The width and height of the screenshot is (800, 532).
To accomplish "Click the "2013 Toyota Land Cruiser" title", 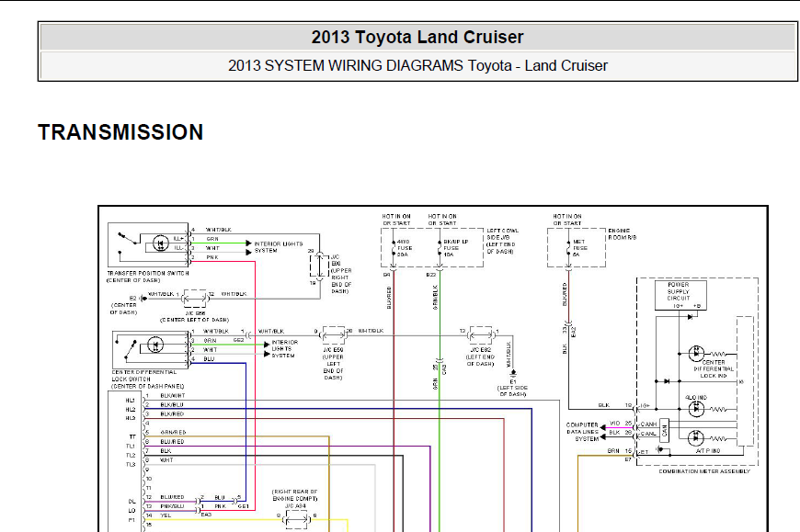I will (x=417, y=37).
